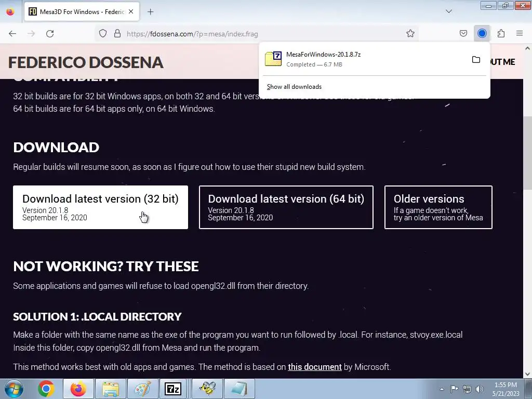This screenshot has height=399, width=532.
Task: Click SOLUTION 1: .LOCAL DIRECTORY heading
Action: 97,317
